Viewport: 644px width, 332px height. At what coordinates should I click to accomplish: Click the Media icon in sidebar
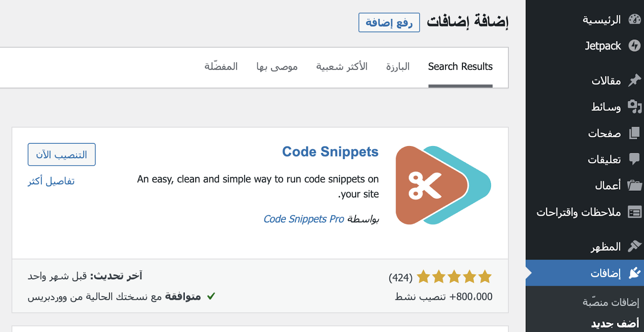tap(634, 107)
